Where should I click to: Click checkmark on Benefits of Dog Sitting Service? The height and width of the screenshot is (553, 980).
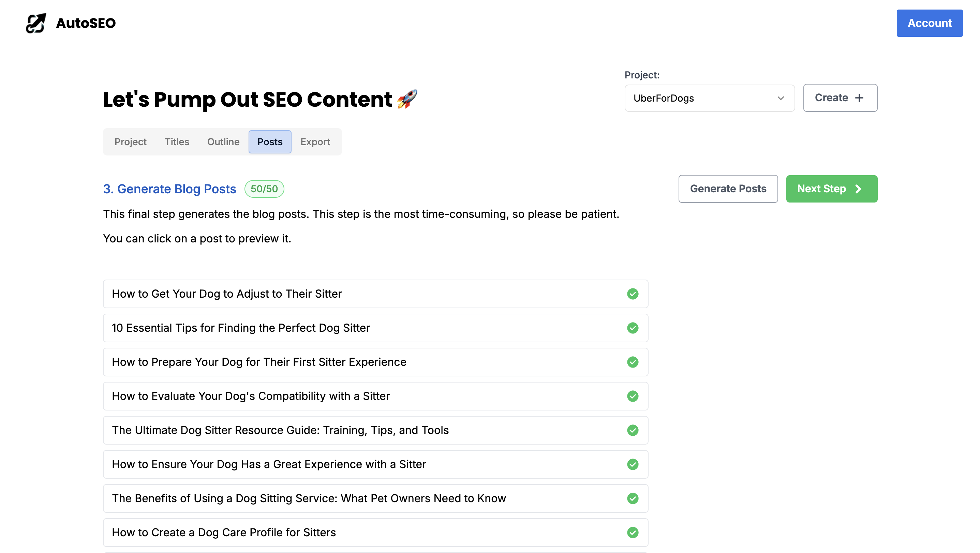pos(633,498)
